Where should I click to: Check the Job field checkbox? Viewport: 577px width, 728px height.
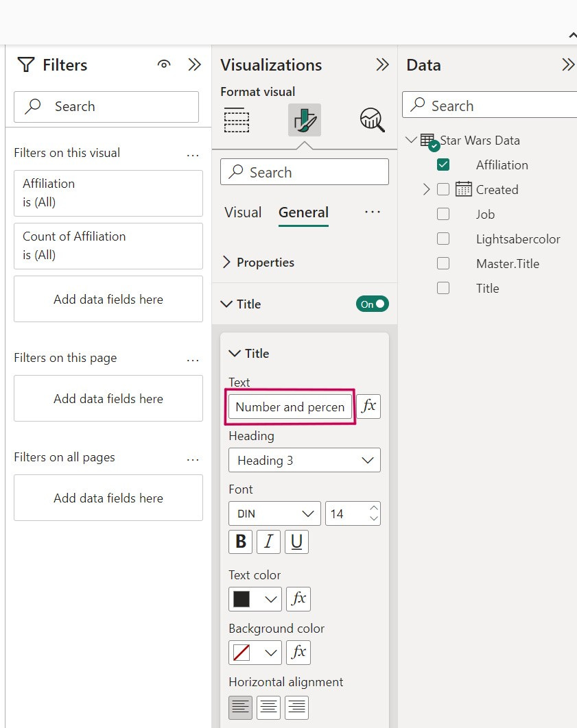pyautogui.click(x=443, y=214)
